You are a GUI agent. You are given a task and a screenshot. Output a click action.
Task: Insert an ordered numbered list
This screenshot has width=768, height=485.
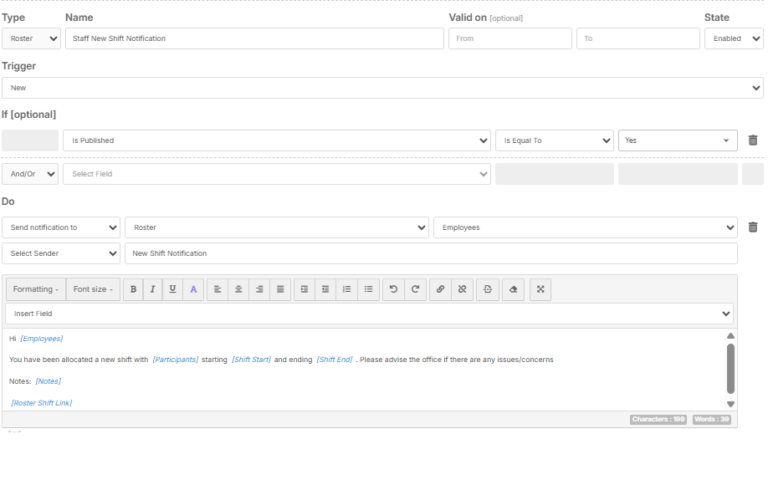(x=347, y=289)
